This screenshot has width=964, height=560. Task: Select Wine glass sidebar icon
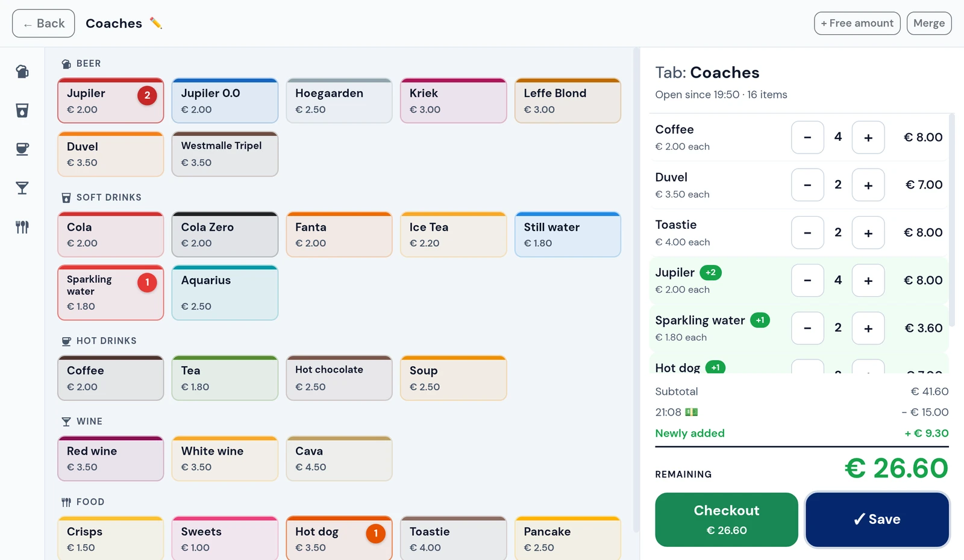coord(22,188)
